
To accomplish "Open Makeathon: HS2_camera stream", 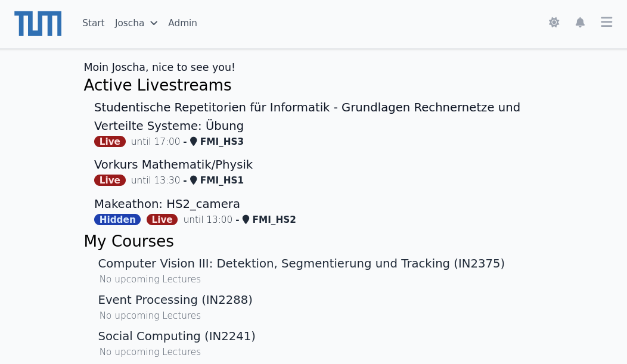I will 167,204.
